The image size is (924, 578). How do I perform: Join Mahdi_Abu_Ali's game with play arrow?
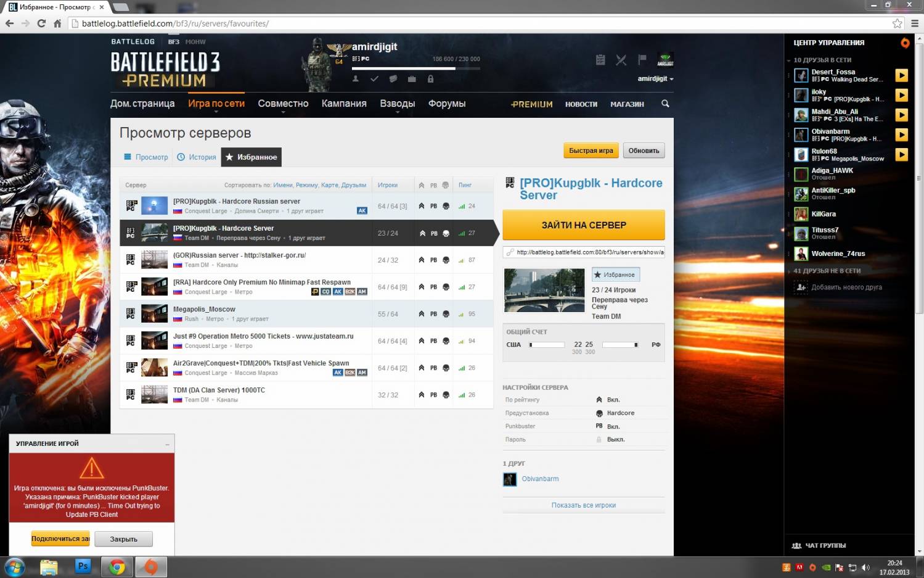pyautogui.click(x=901, y=115)
